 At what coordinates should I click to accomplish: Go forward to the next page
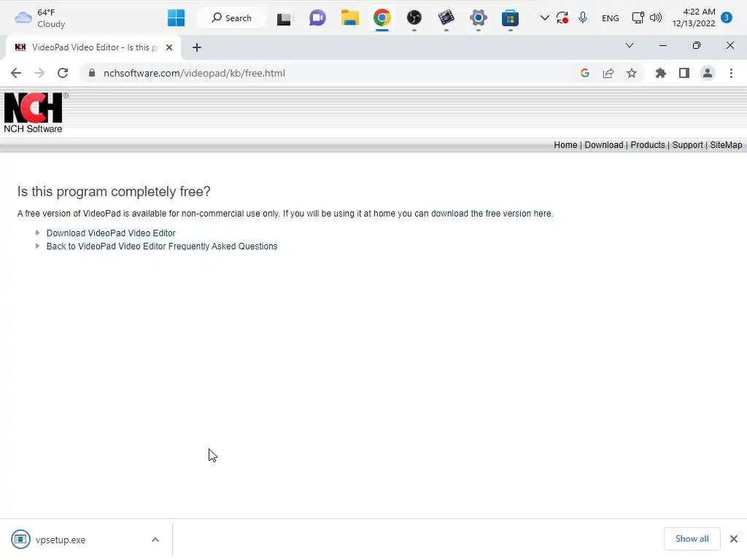point(39,73)
